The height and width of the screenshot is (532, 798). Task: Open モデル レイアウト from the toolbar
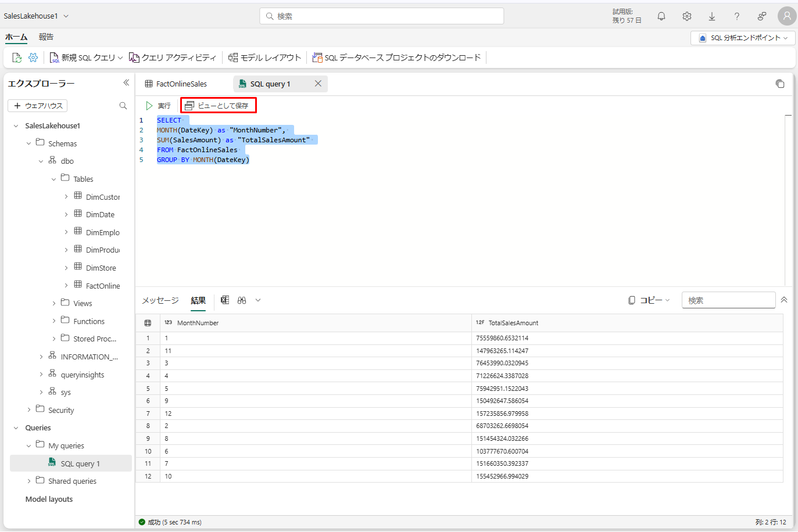[x=264, y=57]
